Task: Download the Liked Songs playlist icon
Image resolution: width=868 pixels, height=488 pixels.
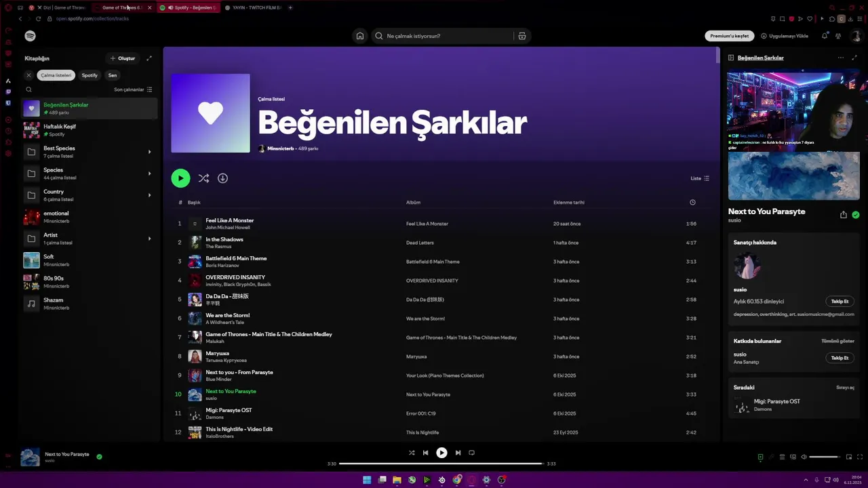Action: click(222, 178)
